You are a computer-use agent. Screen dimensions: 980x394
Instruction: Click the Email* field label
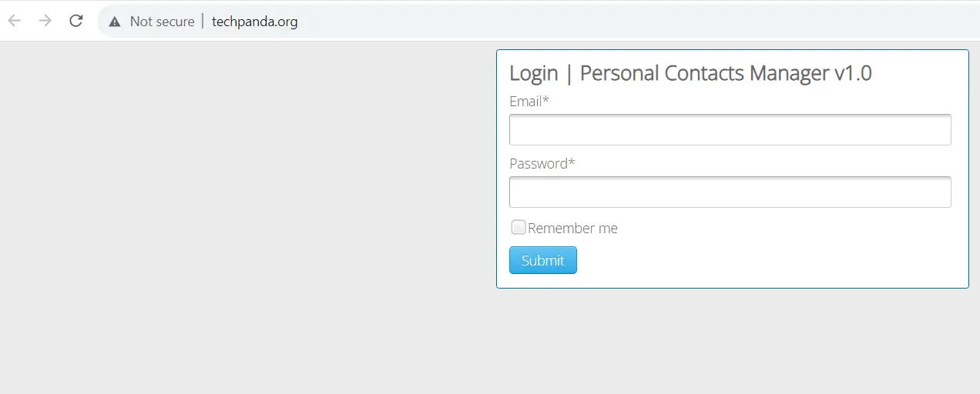pos(529,101)
